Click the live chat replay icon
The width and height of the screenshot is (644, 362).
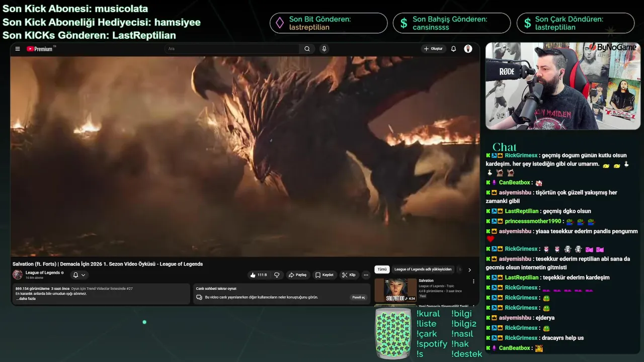click(199, 297)
